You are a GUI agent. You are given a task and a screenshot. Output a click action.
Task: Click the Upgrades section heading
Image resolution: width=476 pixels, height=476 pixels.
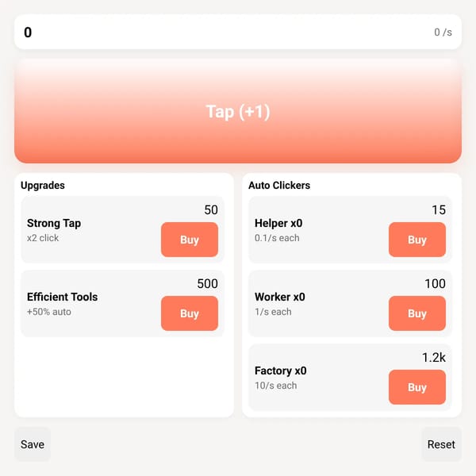click(x=43, y=185)
